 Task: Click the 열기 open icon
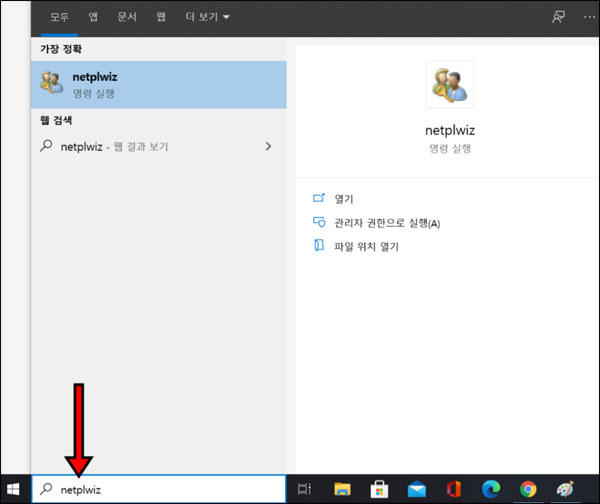(x=319, y=198)
